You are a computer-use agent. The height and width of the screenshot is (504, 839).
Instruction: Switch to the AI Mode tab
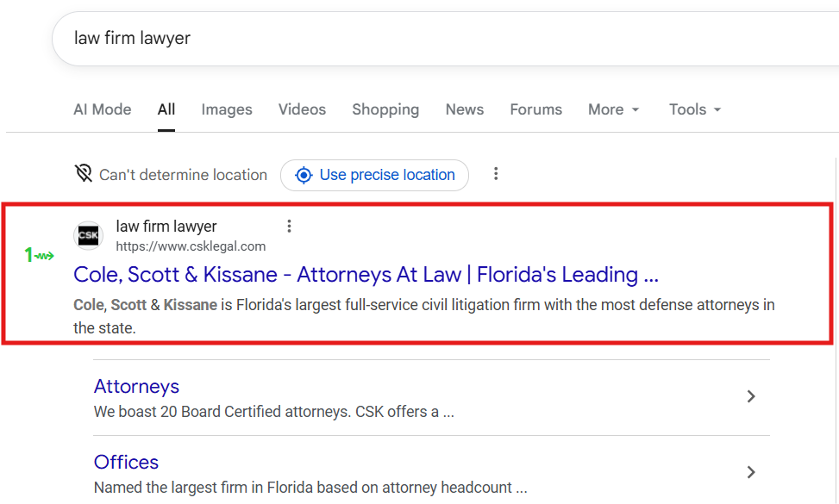click(103, 109)
